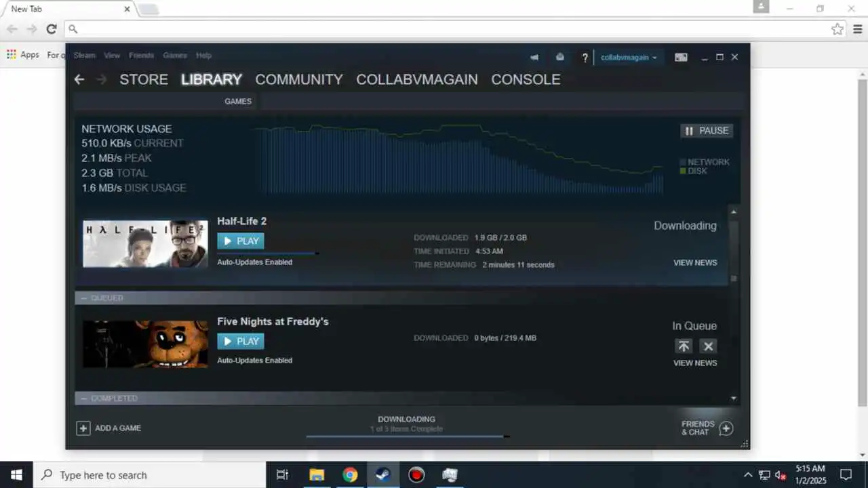
Task: Collapse the Completed section
Action: point(85,398)
